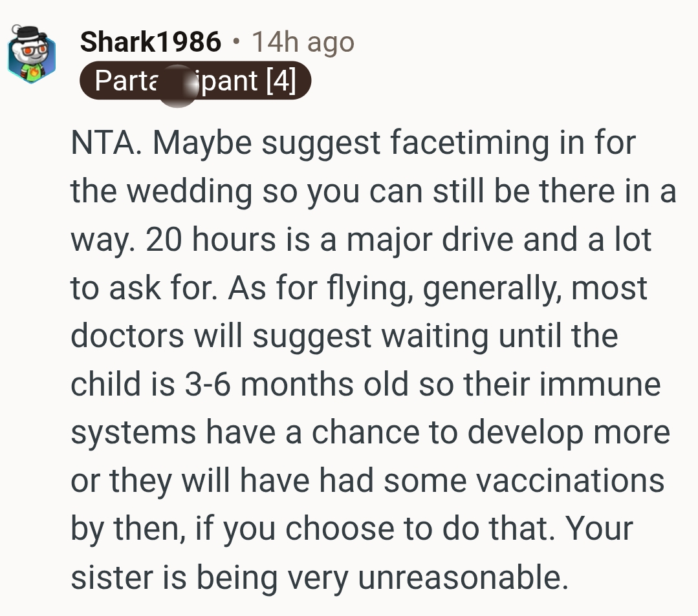Open Shark1986's snoo avatar
The image size is (698, 616).
tap(31, 55)
